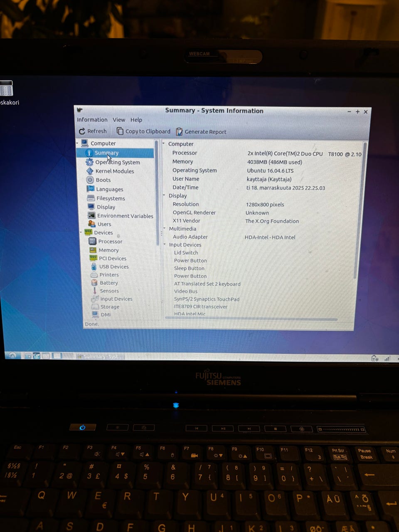Click the Devices card icon in tree

(88, 232)
